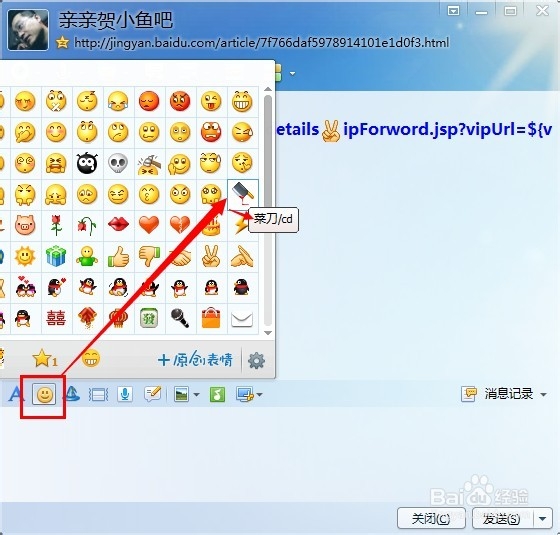
Task: Start a voice message with microphone icon
Action: 125,394
